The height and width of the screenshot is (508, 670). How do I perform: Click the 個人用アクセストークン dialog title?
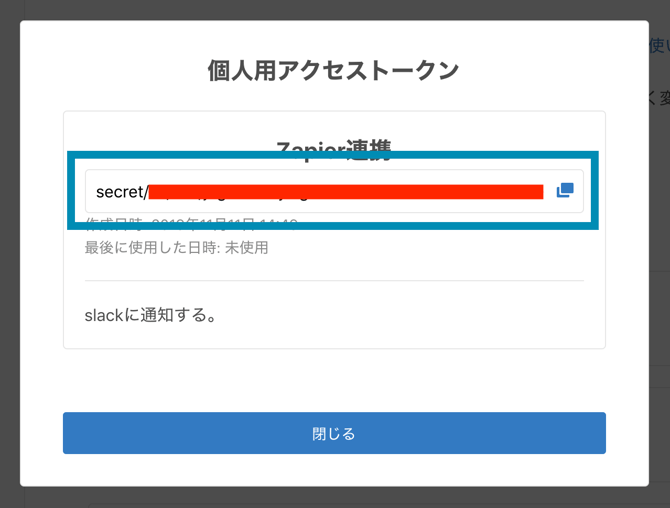[x=333, y=71]
